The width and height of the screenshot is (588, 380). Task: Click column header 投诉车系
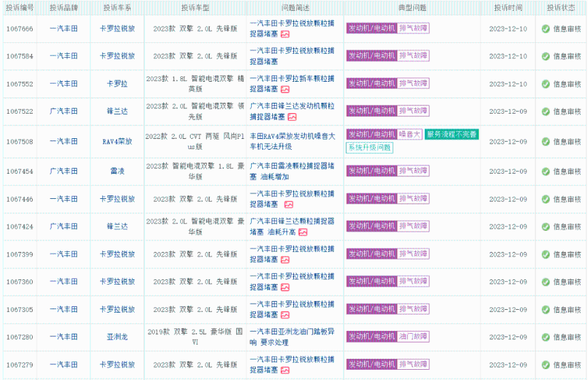click(x=117, y=7)
